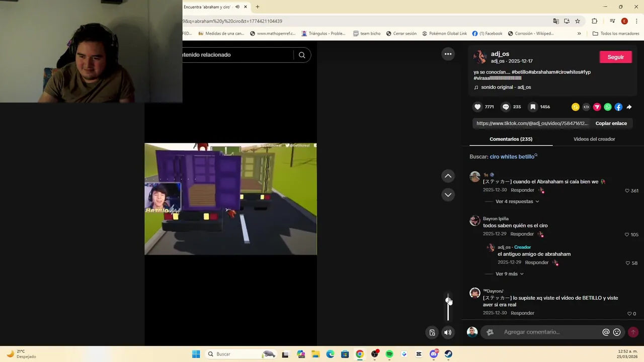Like the video with the heart icon
644x362 pixels.
point(477,107)
